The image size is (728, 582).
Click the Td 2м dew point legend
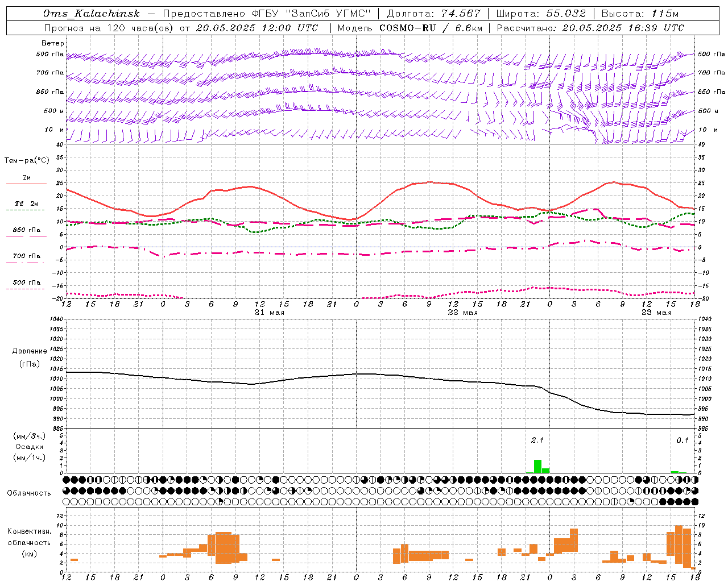[x=26, y=206]
